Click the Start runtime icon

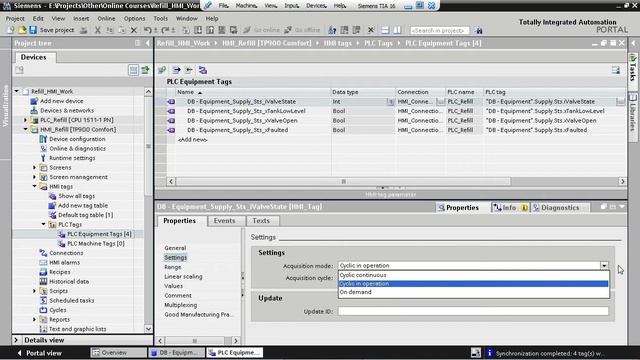tap(233, 30)
